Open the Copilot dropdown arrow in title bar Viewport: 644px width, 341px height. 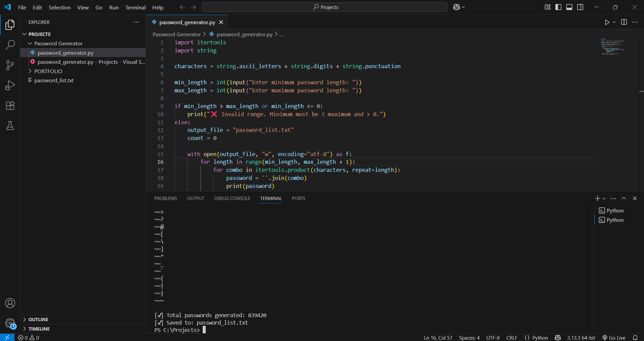[463, 7]
